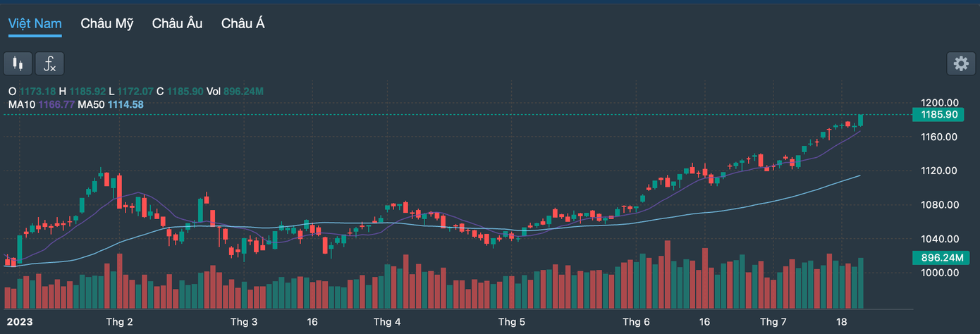Viewport: 980px width, 334px height.
Task: Select Thg 4 on the time axis
Action: point(387,322)
